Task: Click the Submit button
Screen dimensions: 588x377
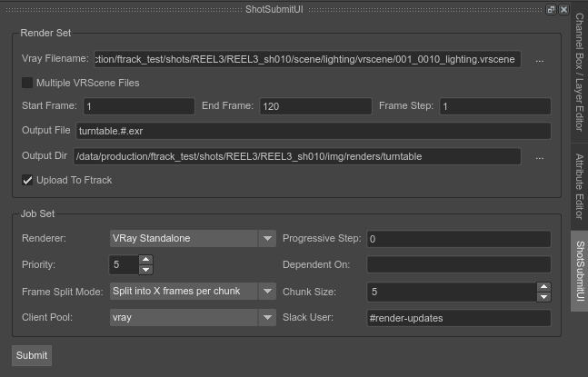Action: [32, 355]
